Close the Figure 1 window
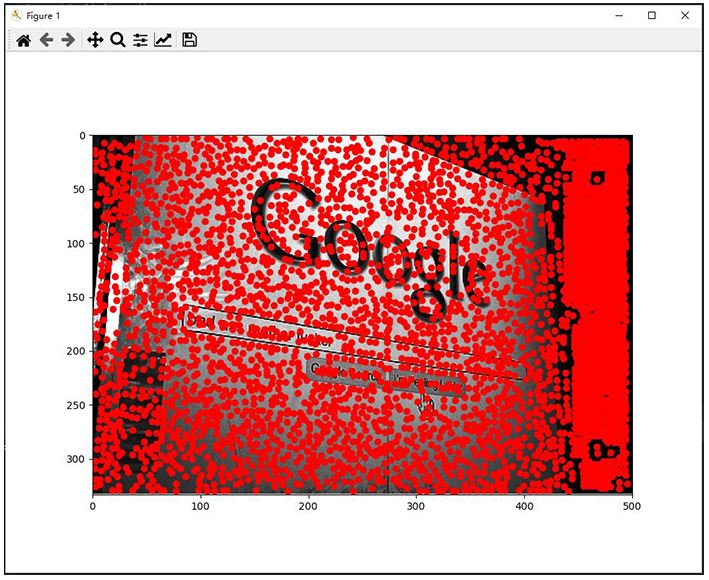The width and height of the screenshot is (709, 580). pos(685,15)
